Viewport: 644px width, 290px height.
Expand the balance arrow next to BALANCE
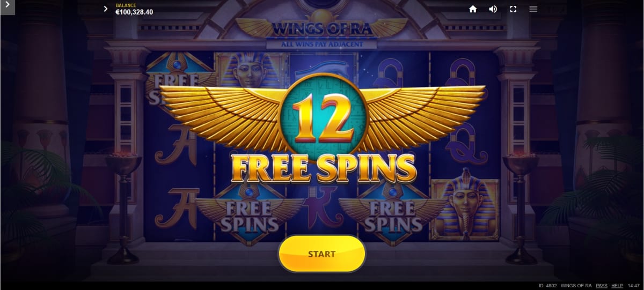pyautogui.click(x=106, y=9)
